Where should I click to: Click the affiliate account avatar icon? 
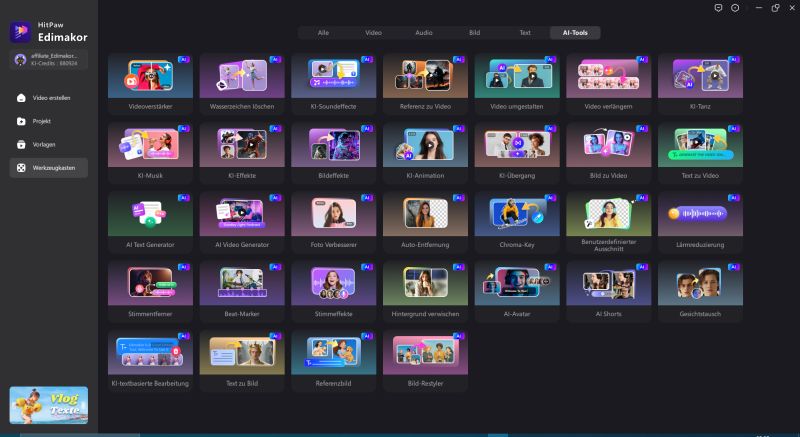click(x=20, y=60)
